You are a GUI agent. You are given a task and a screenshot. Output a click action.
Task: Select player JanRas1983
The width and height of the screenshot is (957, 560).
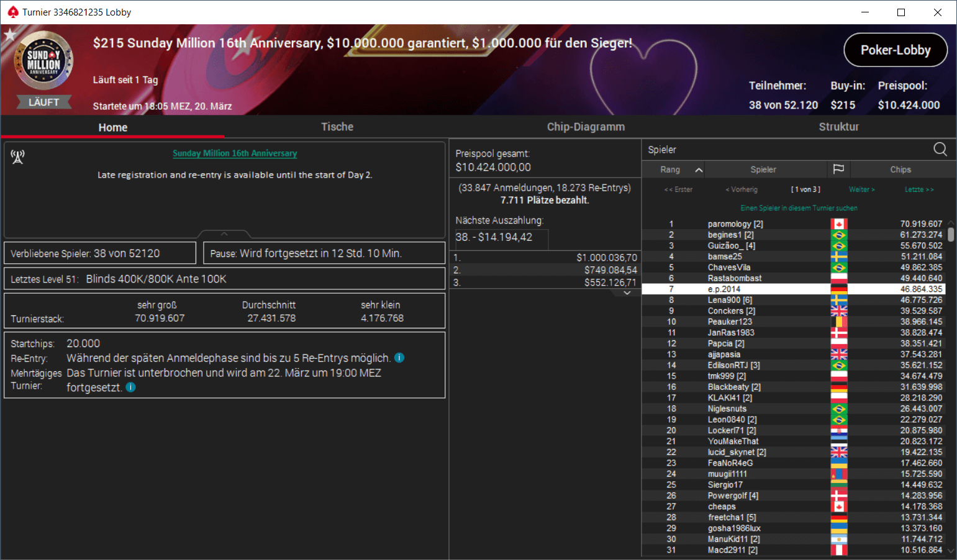coord(731,333)
